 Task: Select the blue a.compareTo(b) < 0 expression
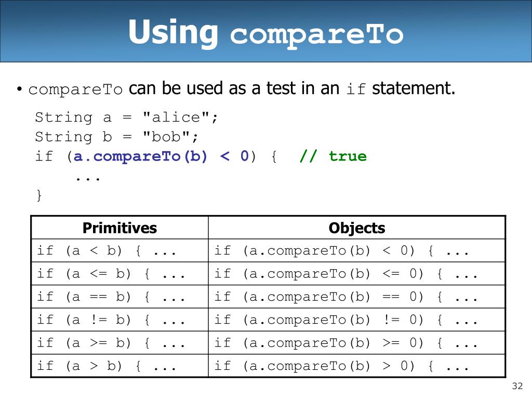point(162,156)
